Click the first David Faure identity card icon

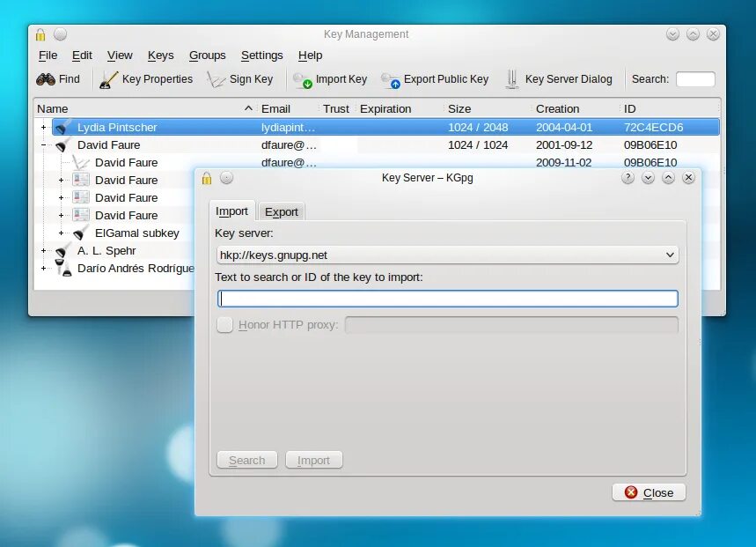tap(80, 180)
